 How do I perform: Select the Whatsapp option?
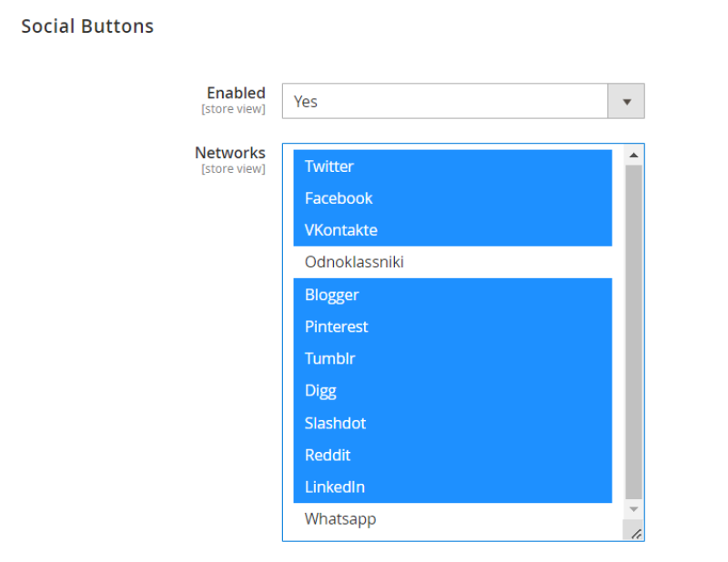pyautogui.click(x=452, y=519)
